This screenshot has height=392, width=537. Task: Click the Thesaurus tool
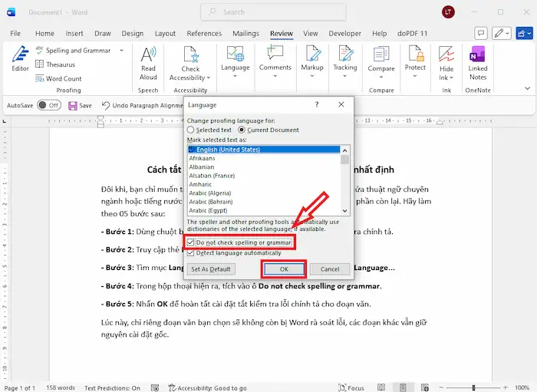(59, 64)
